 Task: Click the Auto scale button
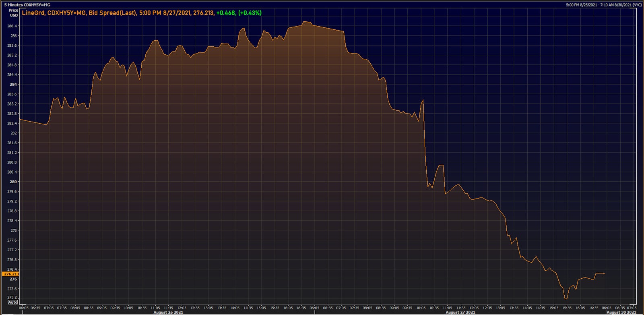tap(13, 302)
